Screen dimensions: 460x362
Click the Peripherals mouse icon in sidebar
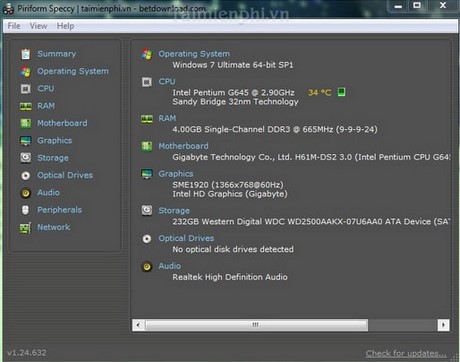pyautogui.click(x=25, y=210)
